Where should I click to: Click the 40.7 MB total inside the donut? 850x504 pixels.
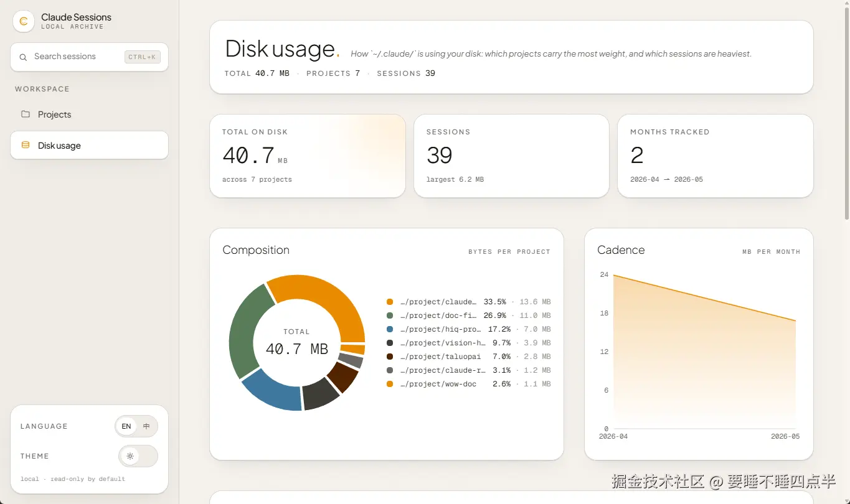point(297,349)
